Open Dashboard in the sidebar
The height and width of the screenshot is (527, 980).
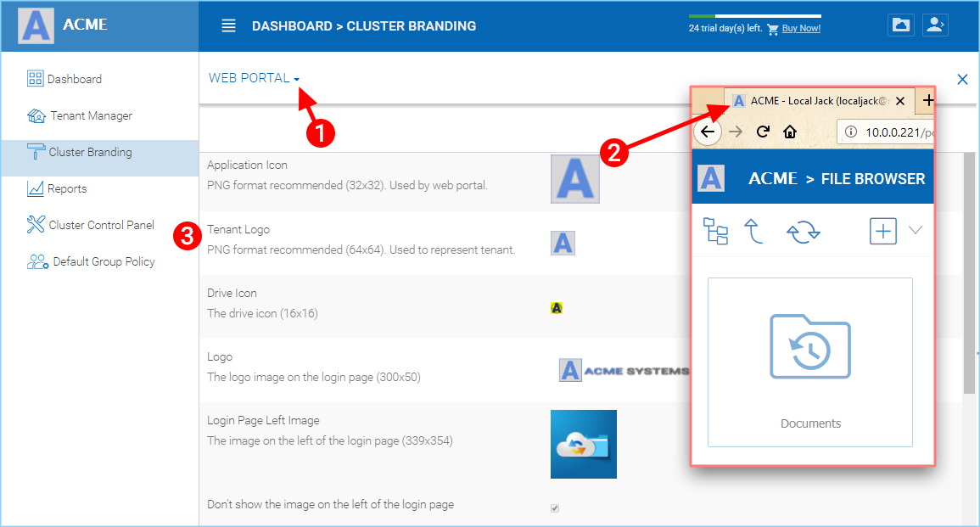pos(64,79)
